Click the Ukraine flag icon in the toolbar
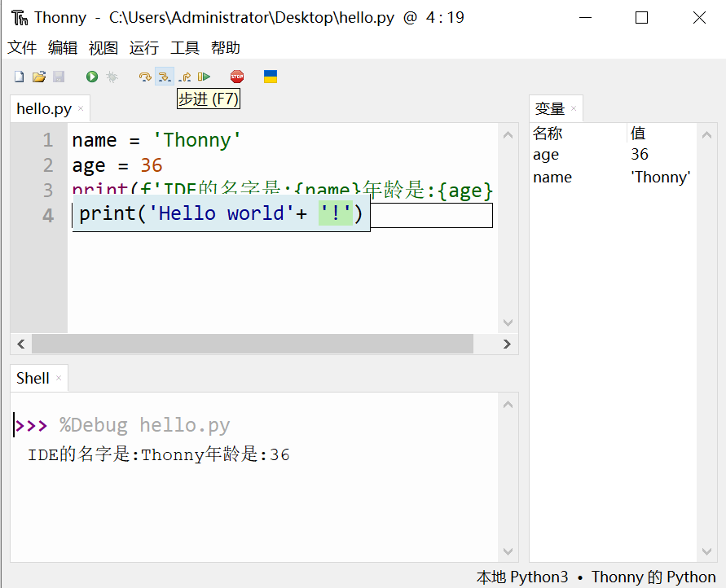The image size is (726, 588). [271, 77]
